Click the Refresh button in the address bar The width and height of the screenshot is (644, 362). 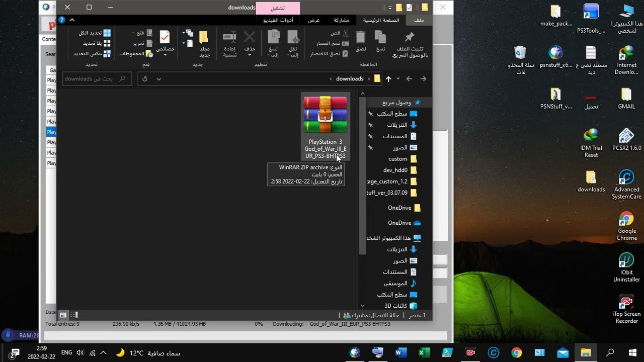pos(145,78)
